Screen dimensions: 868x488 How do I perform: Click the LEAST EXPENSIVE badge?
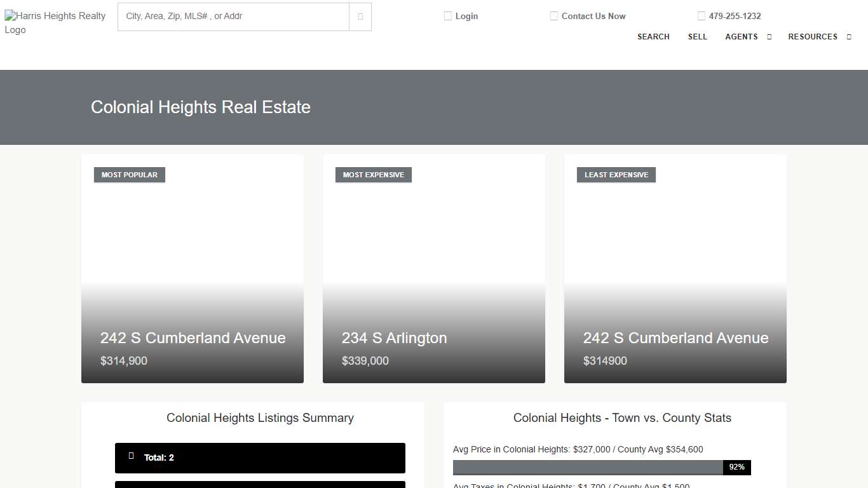pos(616,174)
